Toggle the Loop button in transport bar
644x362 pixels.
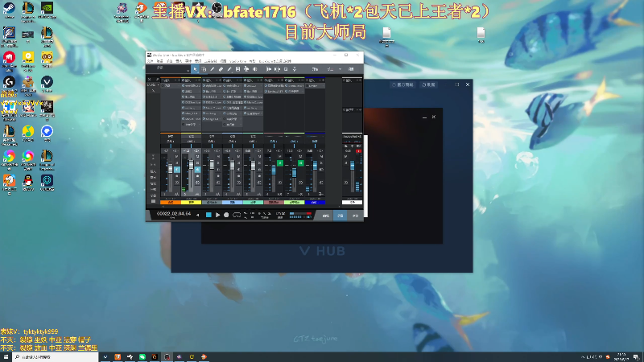click(237, 215)
